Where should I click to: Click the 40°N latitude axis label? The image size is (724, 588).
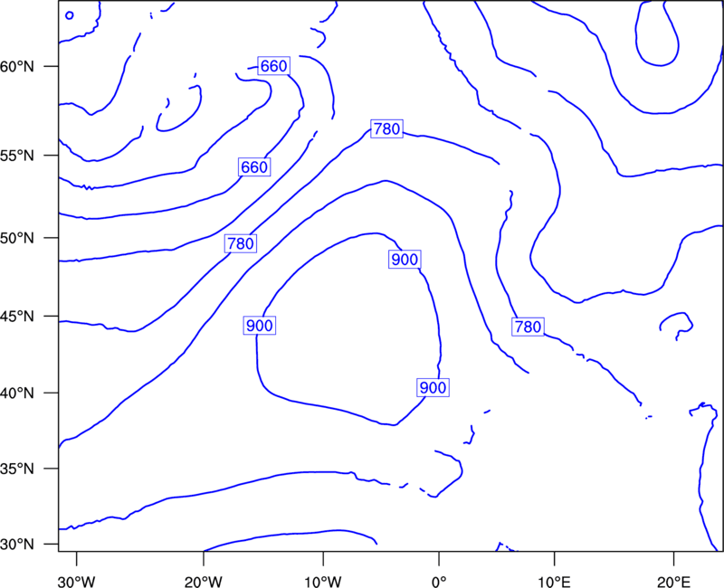pyautogui.click(x=17, y=394)
